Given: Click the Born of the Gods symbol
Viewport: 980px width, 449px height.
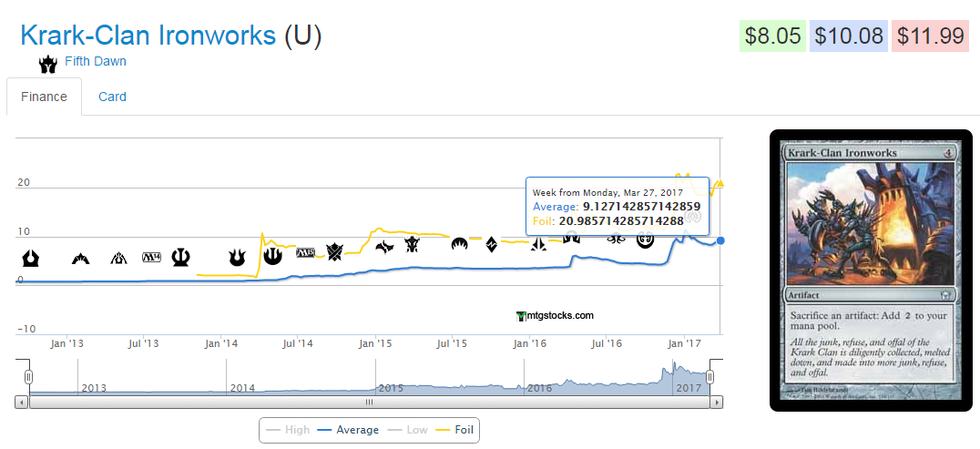Looking at the screenshot, I should pos(237,257).
